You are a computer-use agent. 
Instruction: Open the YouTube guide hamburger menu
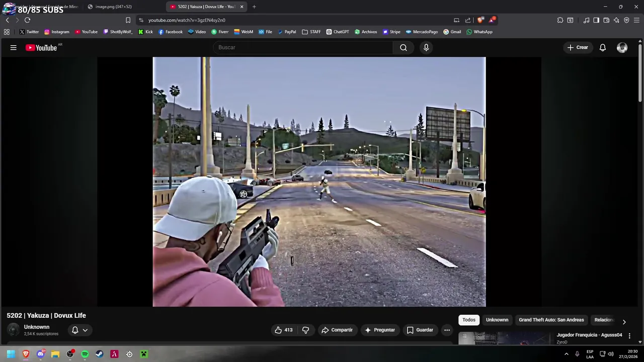tap(14, 47)
